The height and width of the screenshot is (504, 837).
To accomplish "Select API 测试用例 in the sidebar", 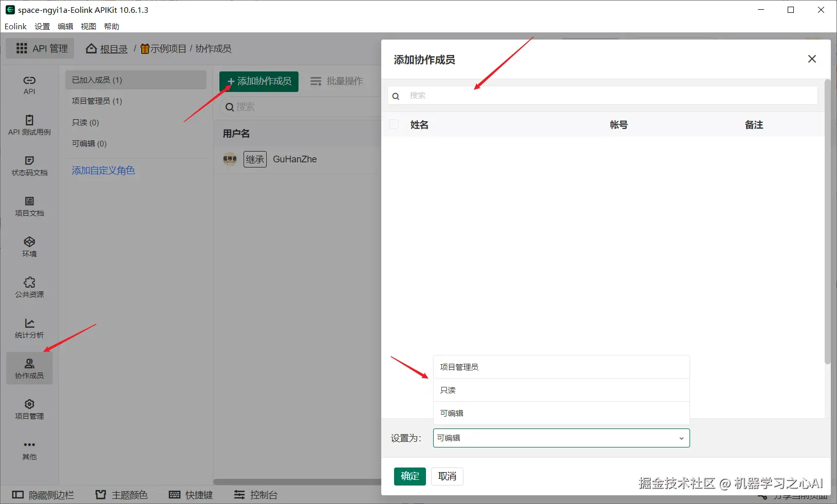I will coord(29,125).
